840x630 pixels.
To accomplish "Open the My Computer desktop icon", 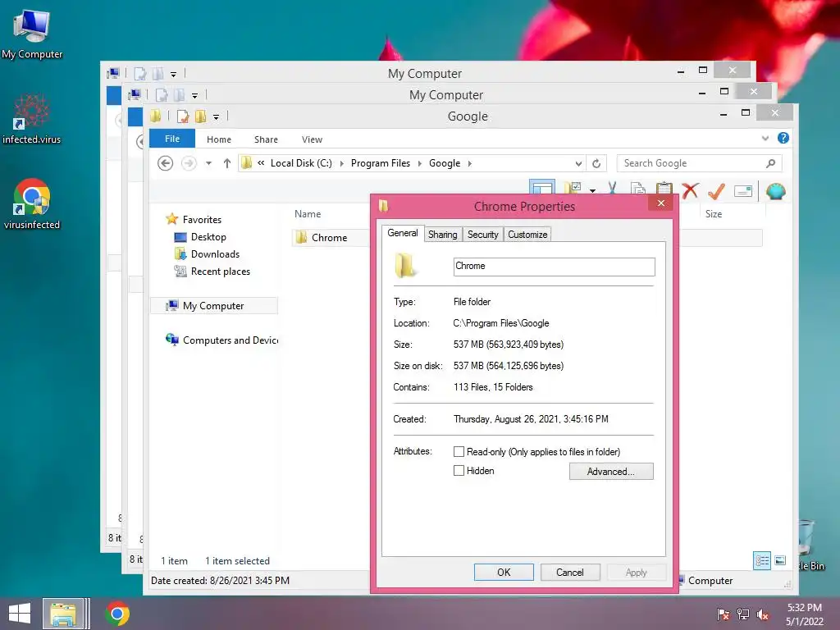I will pyautogui.click(x=32, y=34).
